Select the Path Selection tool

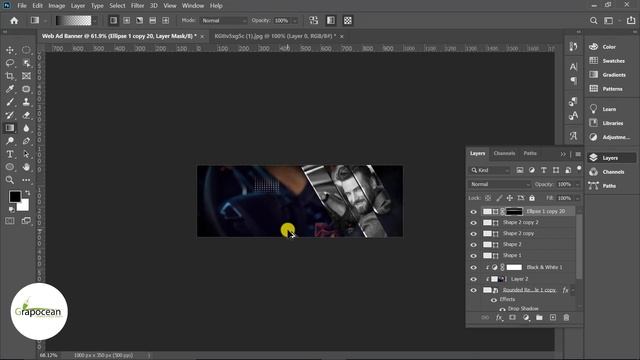[26, 154]
